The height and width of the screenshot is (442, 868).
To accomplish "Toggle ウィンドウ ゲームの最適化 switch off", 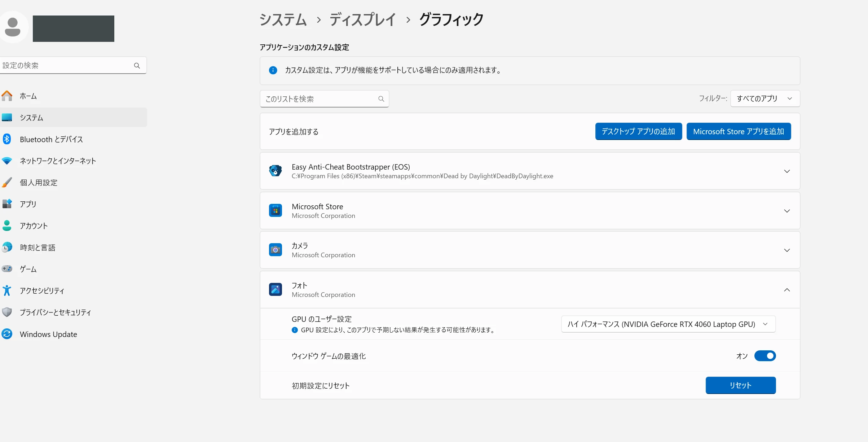I will pos(765,356).
